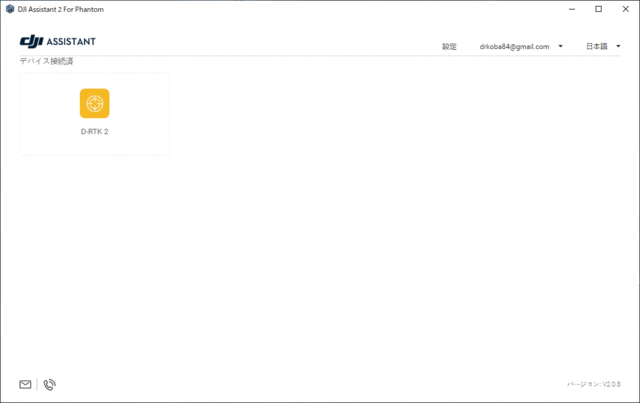This screenshot has height=403, width=640.
Task: Click the version V2.0.8 text
Action: coord(594,384)
